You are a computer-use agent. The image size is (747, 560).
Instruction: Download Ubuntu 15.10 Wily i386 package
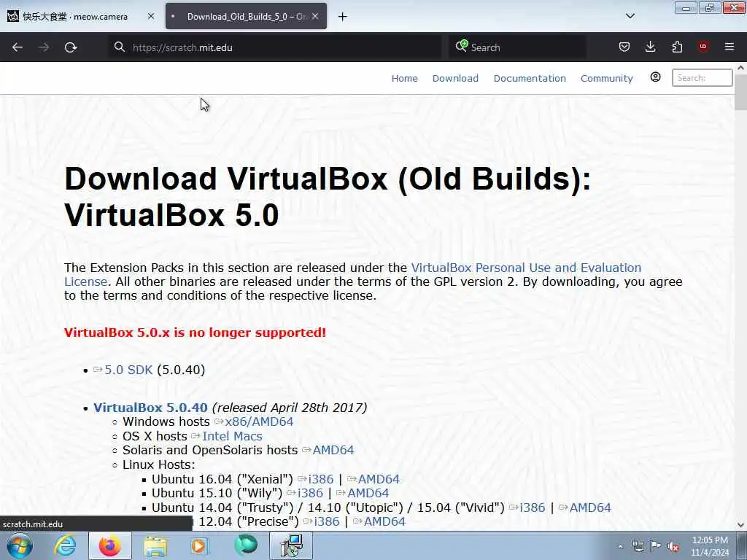(310, 493)
